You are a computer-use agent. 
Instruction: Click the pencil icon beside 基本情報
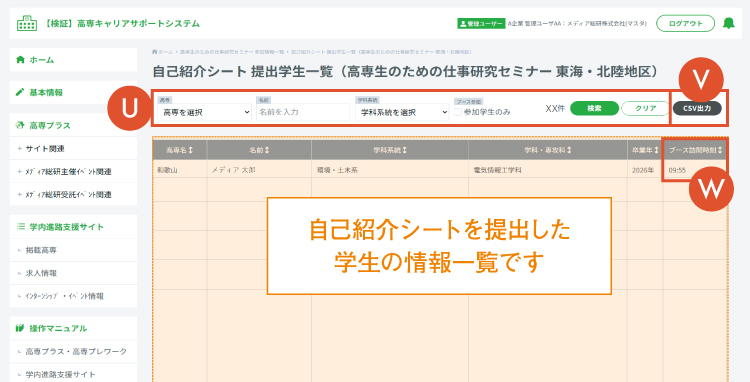(x=20, y=92)
